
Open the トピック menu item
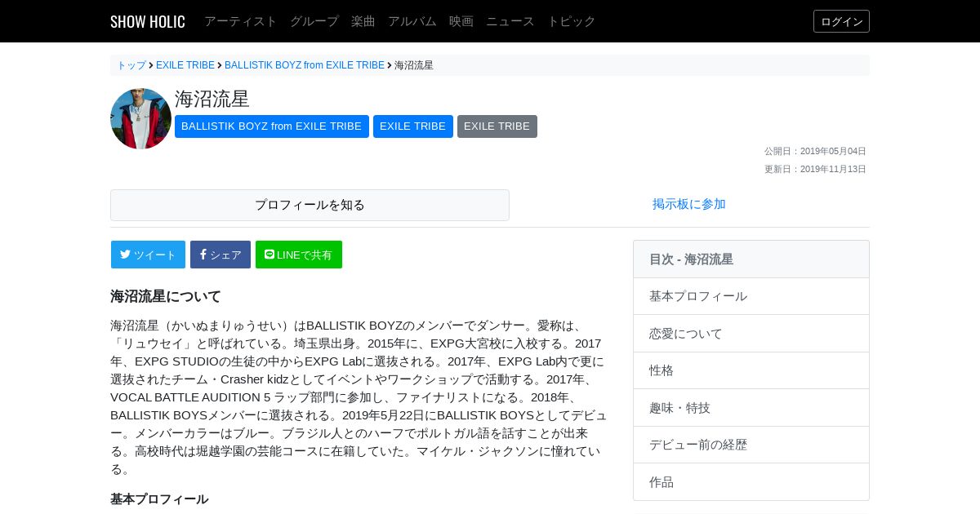click(572, 21)
